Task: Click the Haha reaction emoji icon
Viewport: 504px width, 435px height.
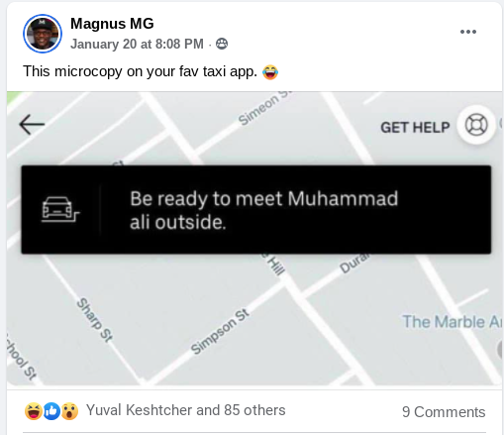Action: tap(34, 411)
